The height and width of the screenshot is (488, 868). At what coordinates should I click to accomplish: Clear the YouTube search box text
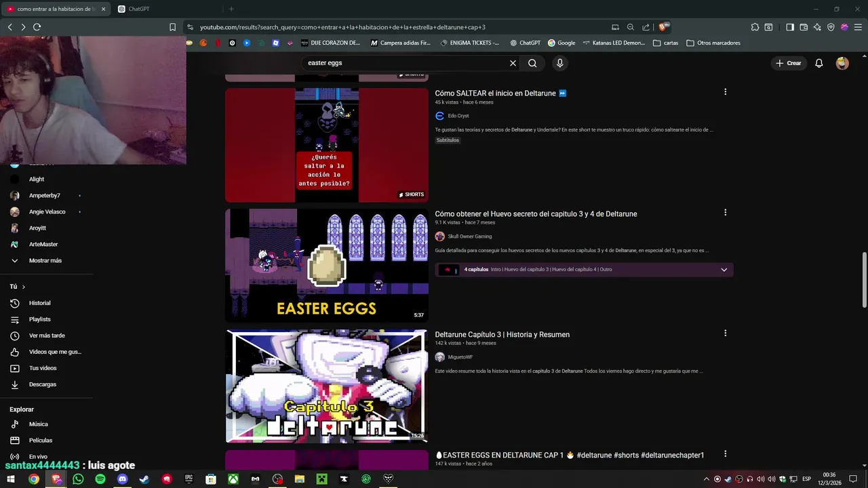(513, 63)
